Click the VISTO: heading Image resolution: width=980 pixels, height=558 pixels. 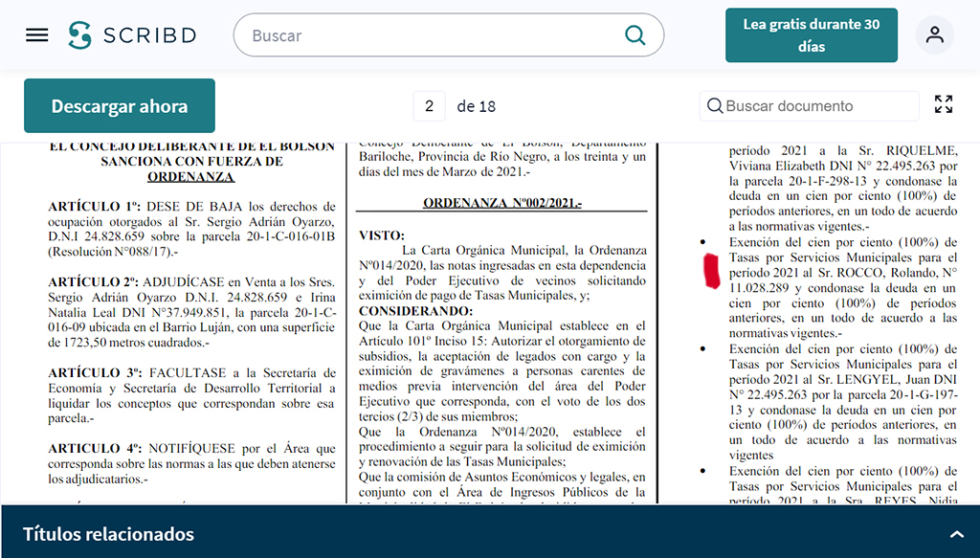coord(382,235)
